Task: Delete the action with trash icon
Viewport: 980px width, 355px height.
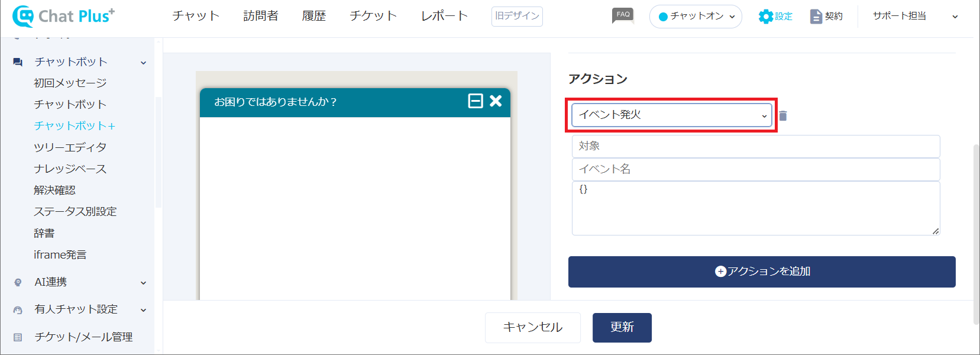Action: coord(783,116)
